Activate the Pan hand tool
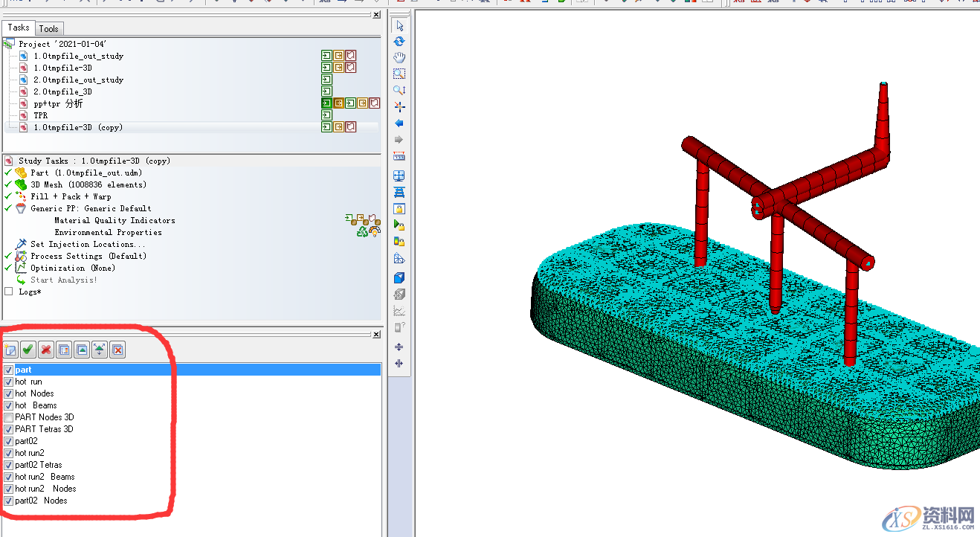This screenshot has height=537, width=980. pos(399,58)
